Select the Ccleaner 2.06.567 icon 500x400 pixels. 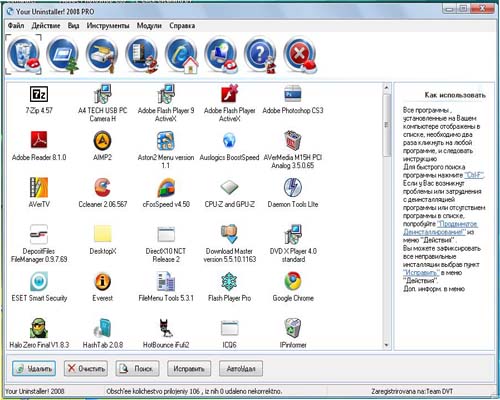click(x=102, y=187)
